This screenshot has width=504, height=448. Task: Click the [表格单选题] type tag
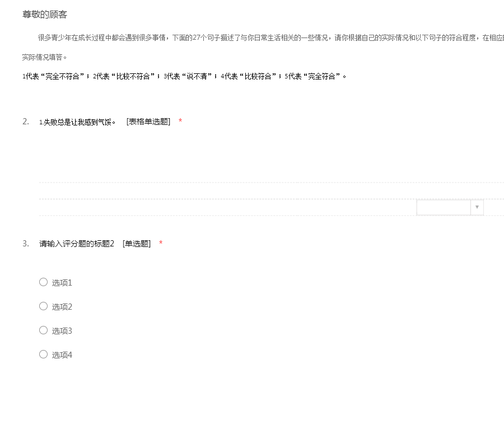(x=148, y=122)
